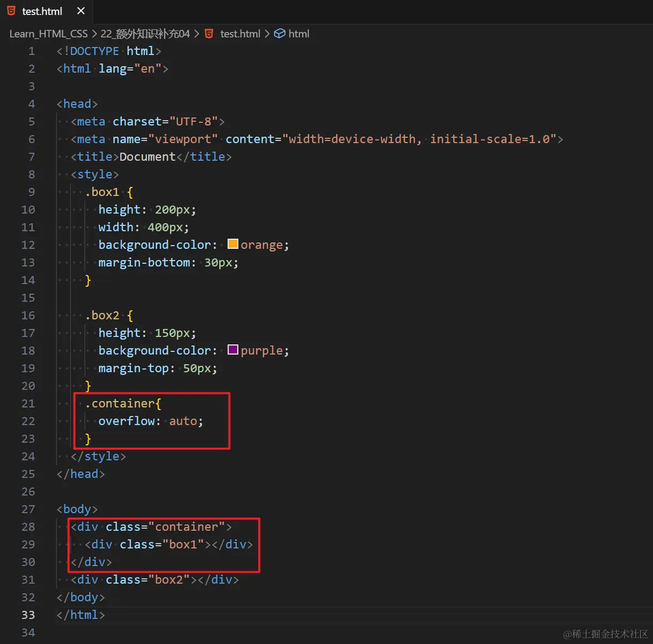
Task: Click the .box2 selector
Action: point(102,316)
